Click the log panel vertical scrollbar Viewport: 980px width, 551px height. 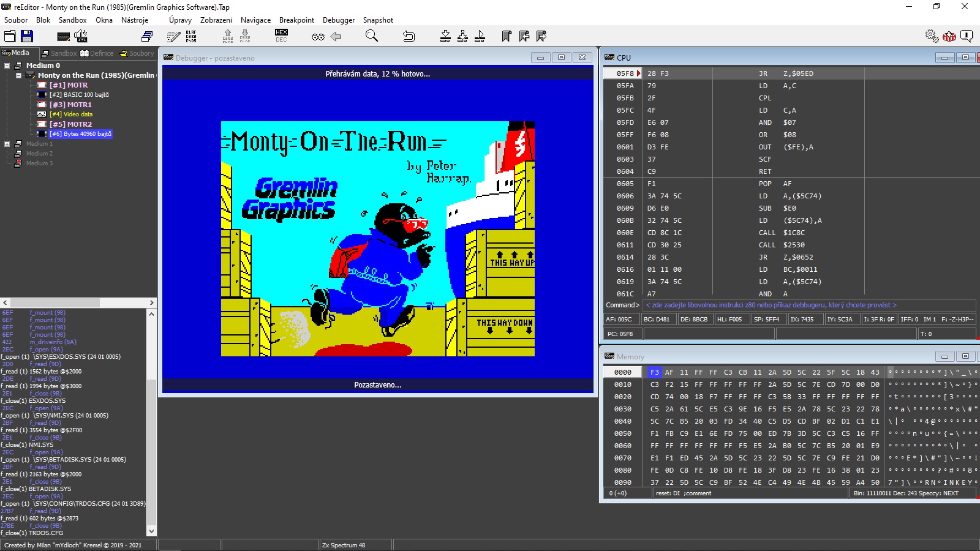(151, 423)
